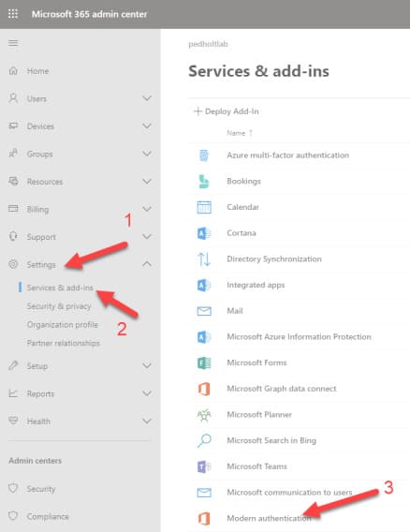
Task: Click the Bookings service icon
Action: point(204,181)
